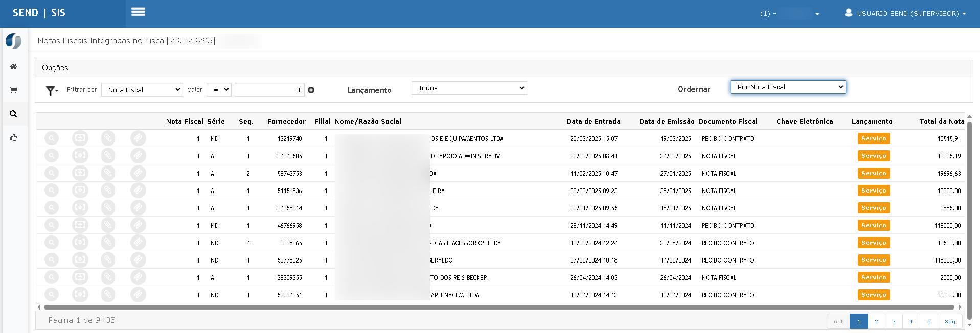Click the thumbs-up icon in sidebar
Screen dimensions: 980x333
click(13, 137)
